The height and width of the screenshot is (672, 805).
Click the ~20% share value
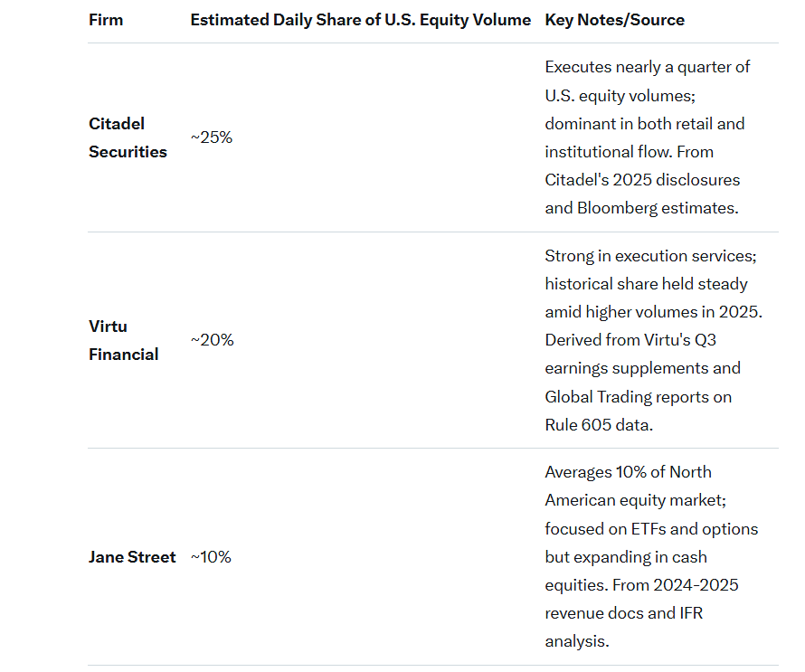(x=212, y=340)
